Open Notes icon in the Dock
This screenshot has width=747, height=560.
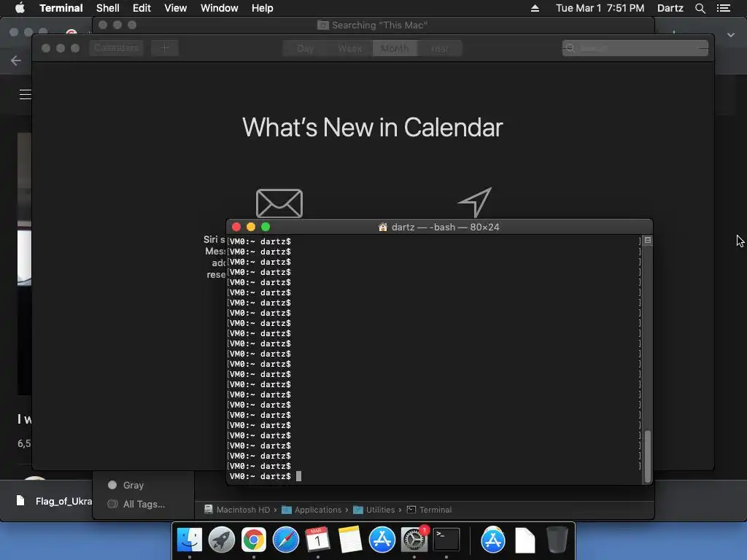click(349, 540)
